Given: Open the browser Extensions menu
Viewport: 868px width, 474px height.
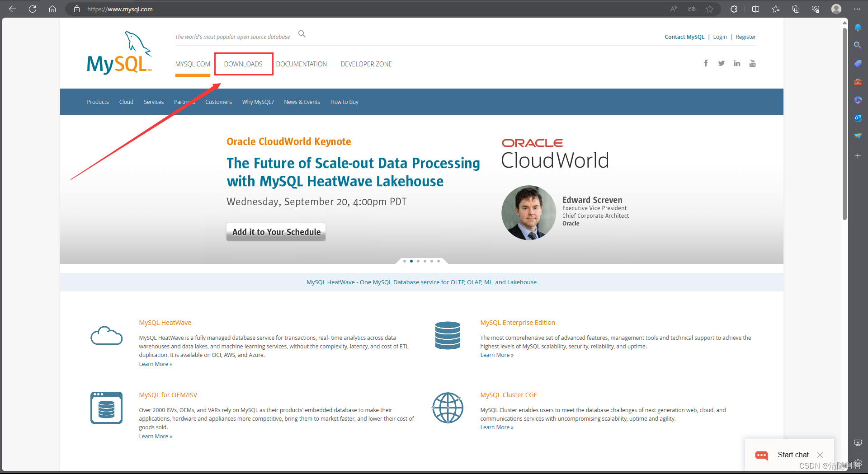Looking at the screenshot, I should 734,9.
